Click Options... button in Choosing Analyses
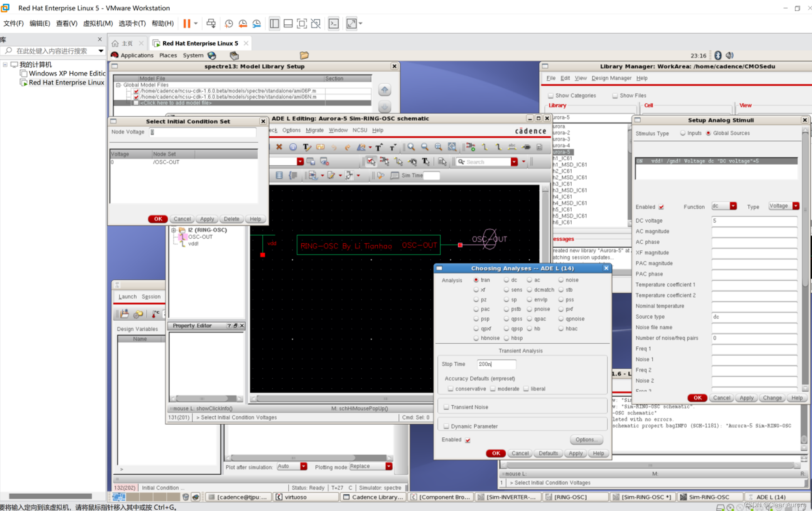This screenshot has height=511, width=812. click(586, 440)
